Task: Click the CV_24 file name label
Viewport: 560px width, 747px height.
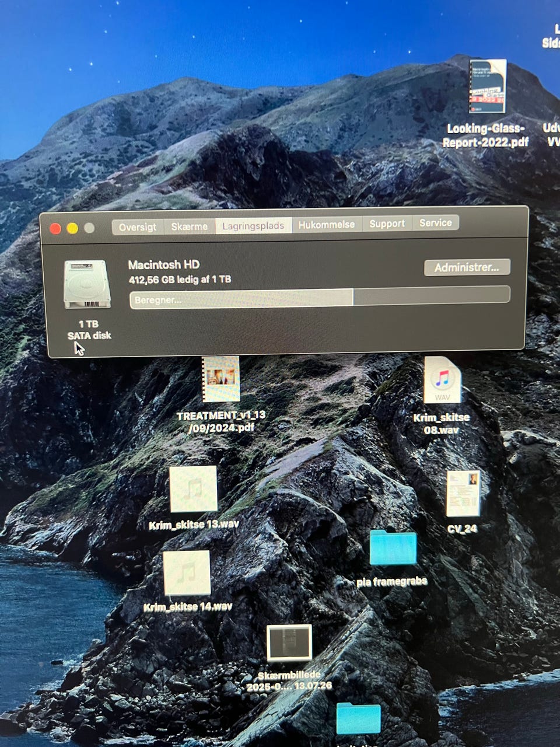Action: (x=463, y=529)
